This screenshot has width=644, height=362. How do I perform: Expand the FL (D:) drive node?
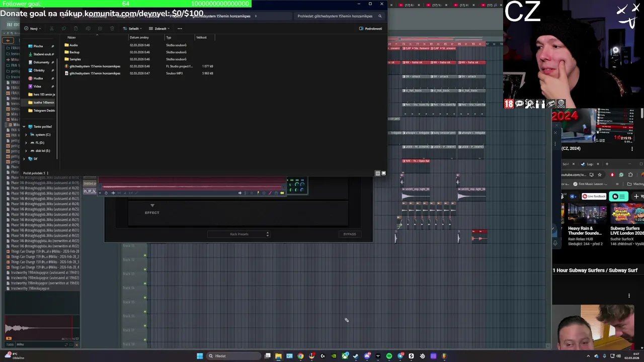(26, 143)
